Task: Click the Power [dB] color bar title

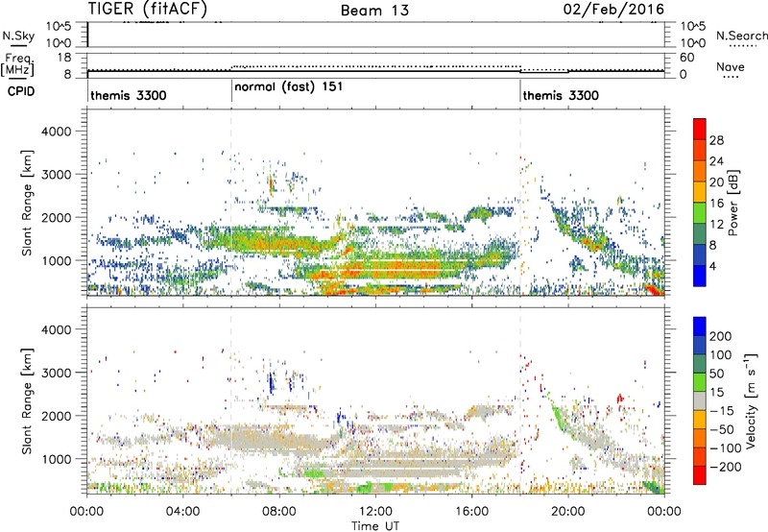Action: (733, 203)
